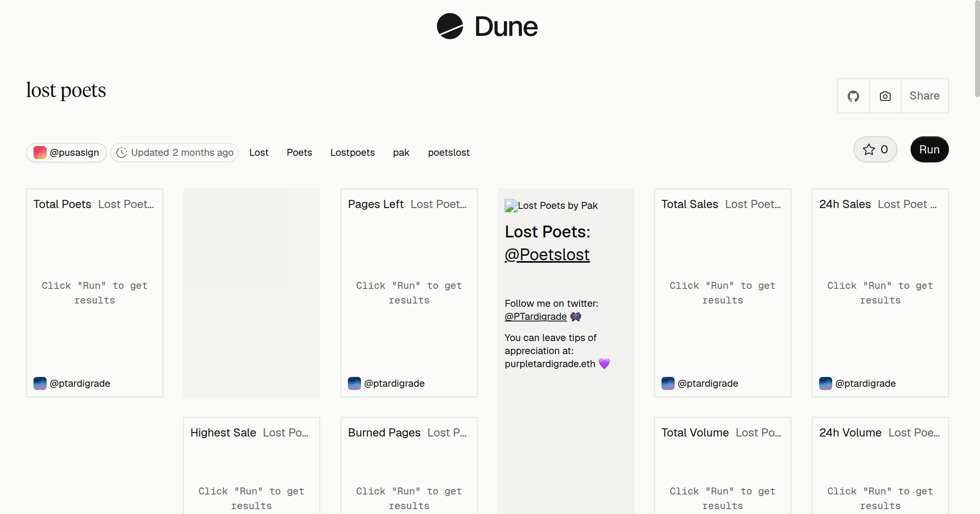
Task: Click @ptardigrade avatar in Pages Left card
Action: coord(354,383)
